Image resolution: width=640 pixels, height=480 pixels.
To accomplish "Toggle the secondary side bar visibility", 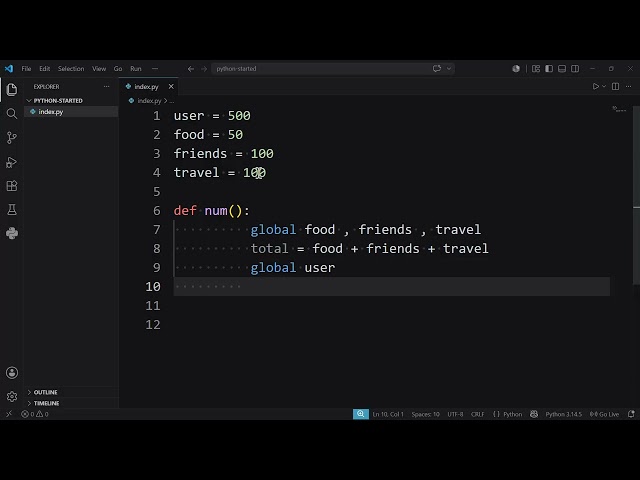I will pyautogui.click(x=575, y=69).
